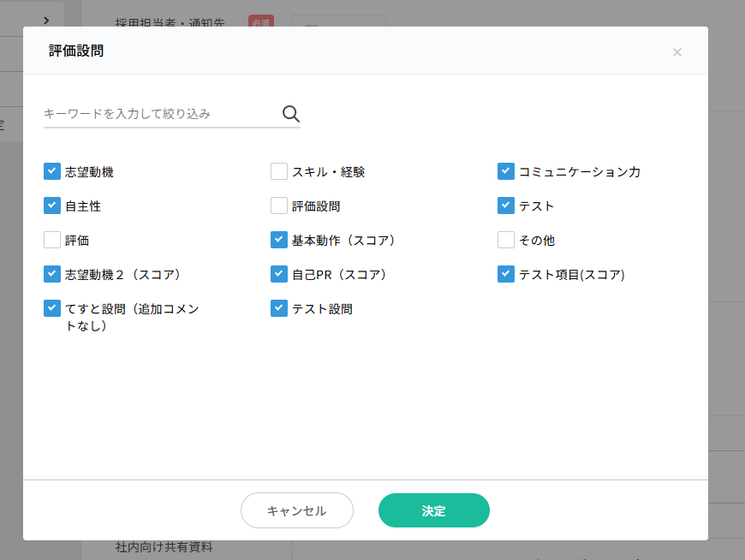
Task: Select the その他 checkbox
Action: tap(506, 240)
